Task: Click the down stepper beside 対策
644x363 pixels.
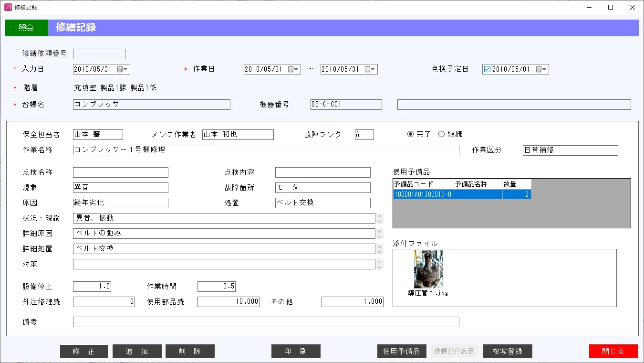Action: tap(379, 267)
